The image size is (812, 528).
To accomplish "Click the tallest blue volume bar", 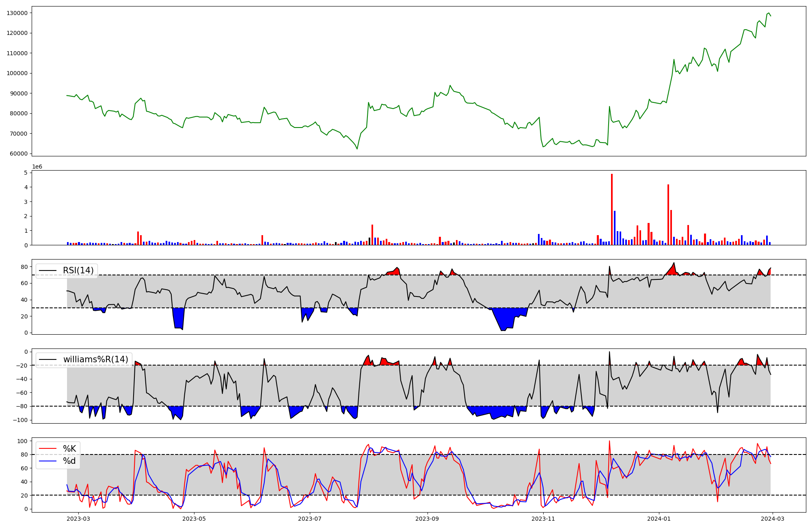I will click(615, 227).
